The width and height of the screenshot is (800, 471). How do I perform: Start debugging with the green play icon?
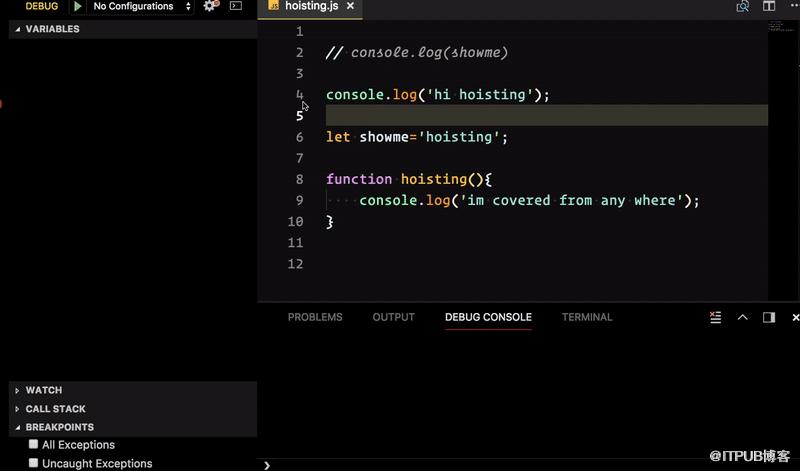(x=78, y=6)
